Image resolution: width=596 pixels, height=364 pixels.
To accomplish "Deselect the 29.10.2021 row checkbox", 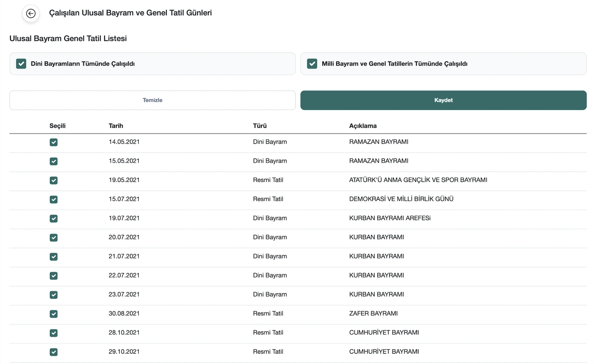I will (x=54, y=352).
